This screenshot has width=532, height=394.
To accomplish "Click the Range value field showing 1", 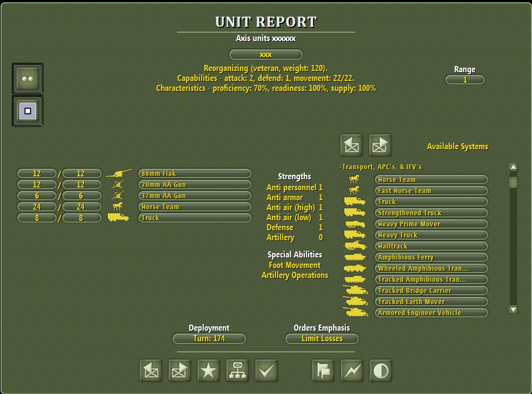I will (465, 80).
